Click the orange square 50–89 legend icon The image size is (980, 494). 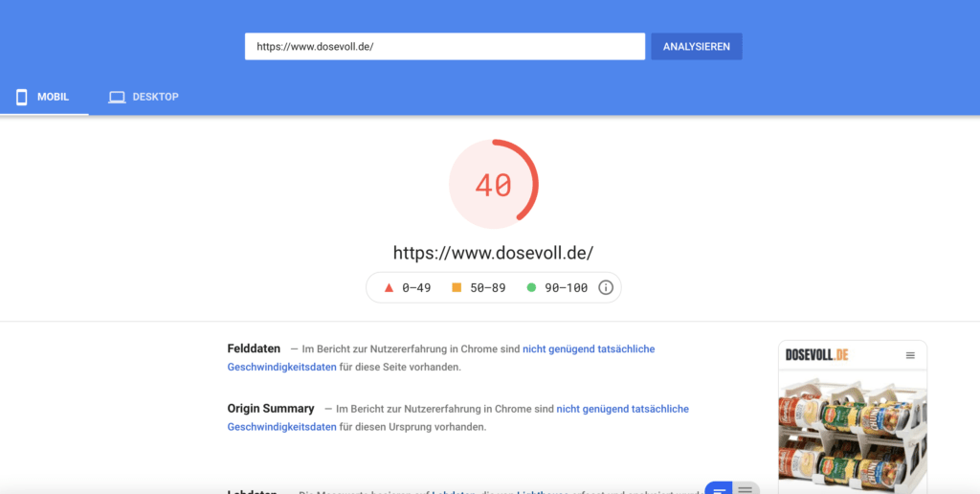457,287
